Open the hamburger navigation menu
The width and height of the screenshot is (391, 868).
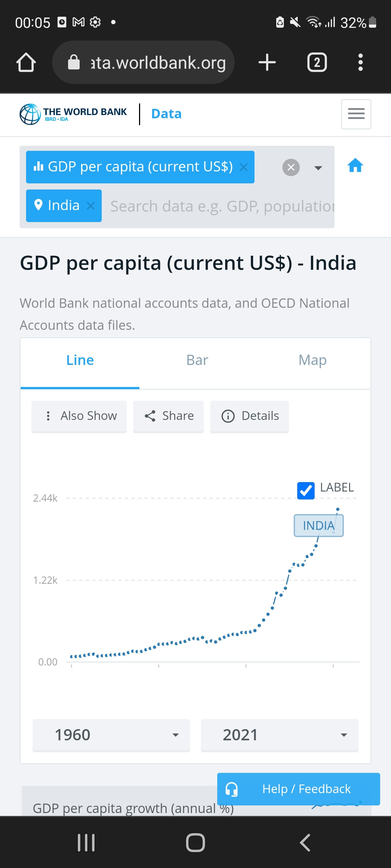(x=356, y=114)
